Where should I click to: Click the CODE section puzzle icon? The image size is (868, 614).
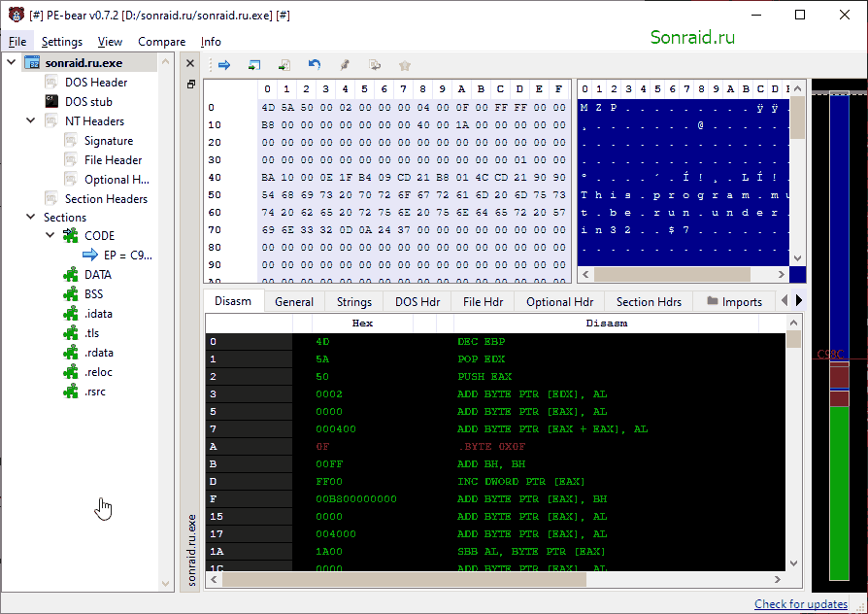coord(70,235)
